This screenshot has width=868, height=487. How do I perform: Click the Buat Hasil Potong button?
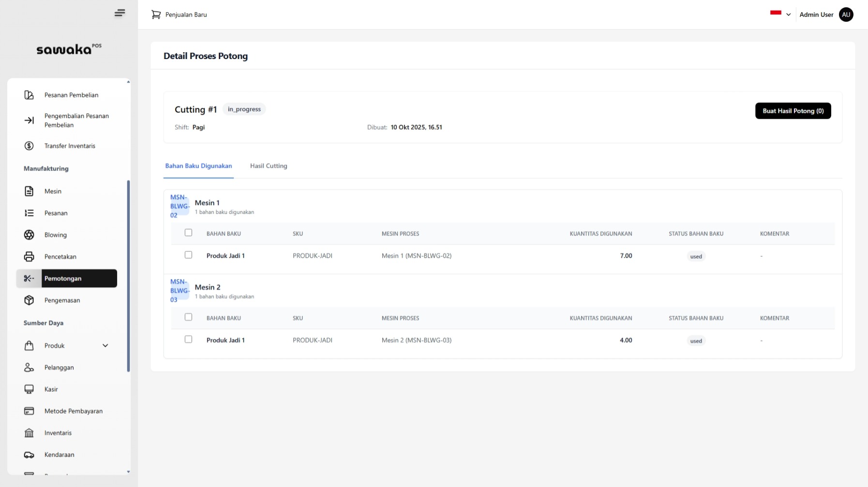(x=793, y=111)
